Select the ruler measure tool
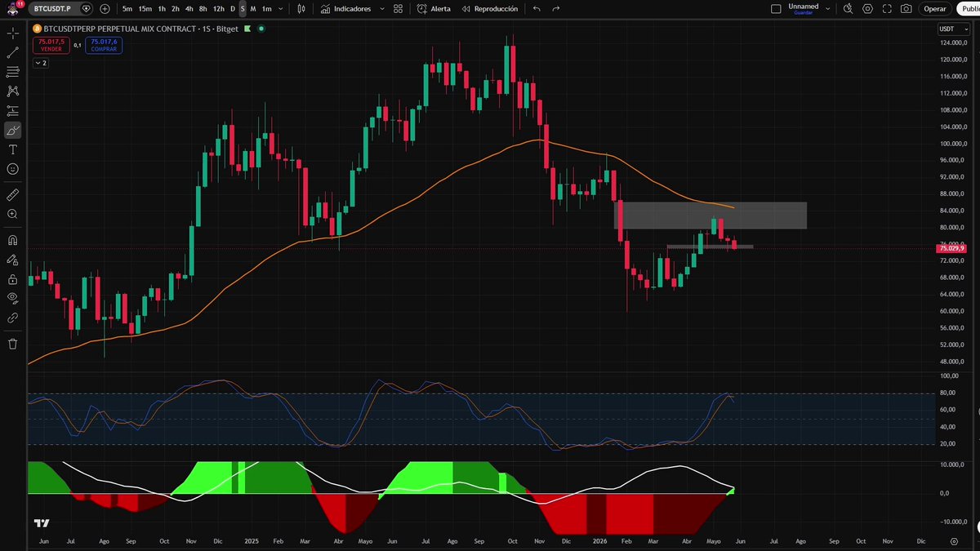 (13, 195)
